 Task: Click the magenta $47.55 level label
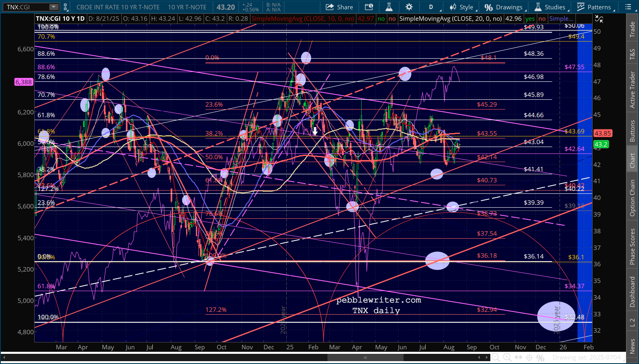tap(574, 67)
